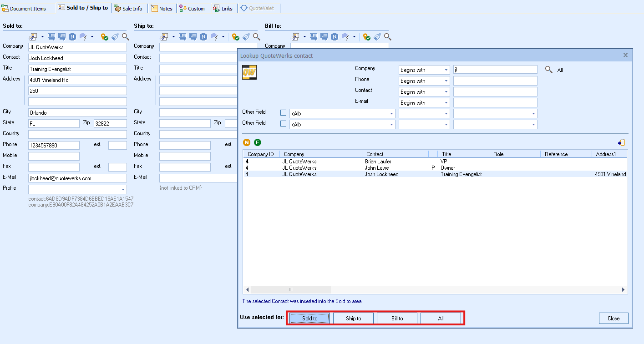The height and width of the screenshot is (344, 644).
Task: Expand the arrow next to Ship to lookup icon
Action: coord(173,37)
